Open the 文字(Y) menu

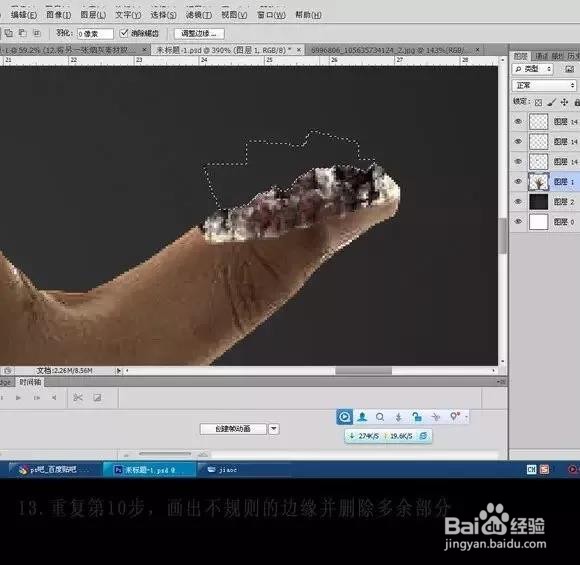click(x=128, y=15)
